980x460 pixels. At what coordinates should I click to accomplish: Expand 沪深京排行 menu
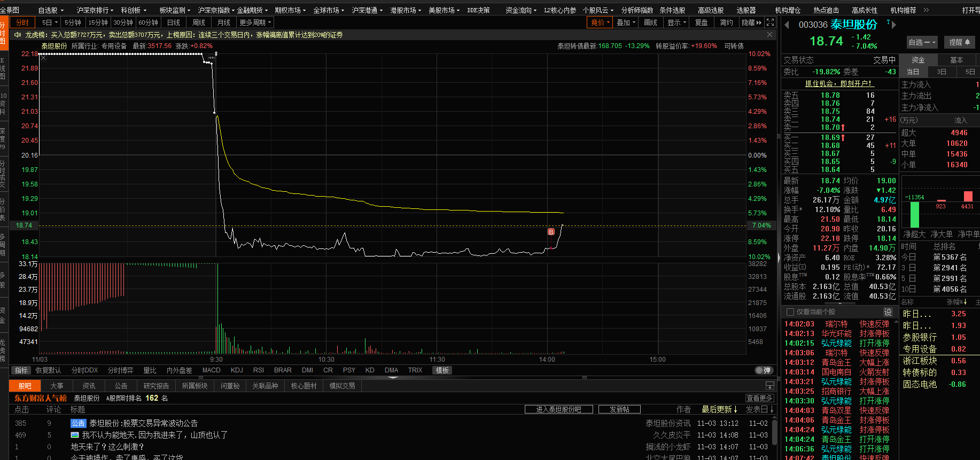point(95,10)
